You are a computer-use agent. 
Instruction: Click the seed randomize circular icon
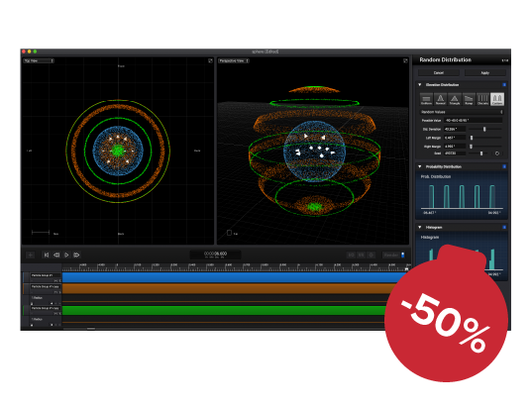point(497,153)
